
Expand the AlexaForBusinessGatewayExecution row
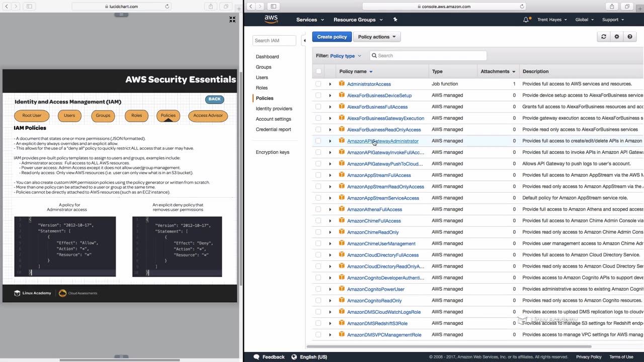click(x=330, y=118)
